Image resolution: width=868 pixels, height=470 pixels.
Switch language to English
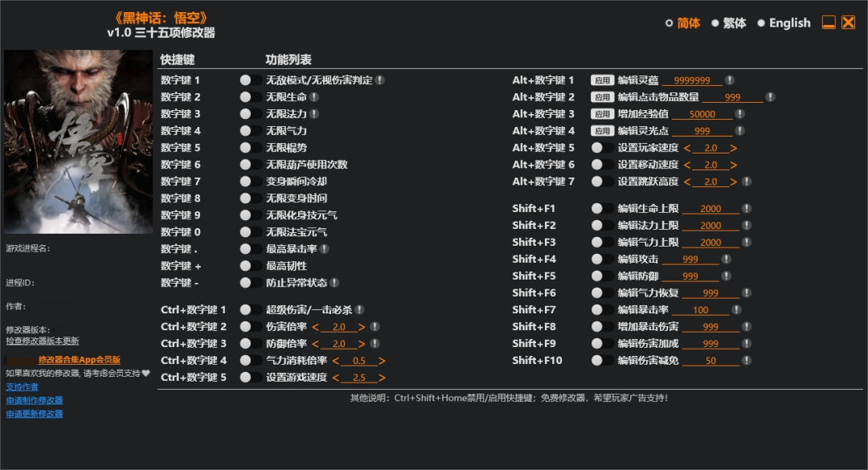coord(784,22)
